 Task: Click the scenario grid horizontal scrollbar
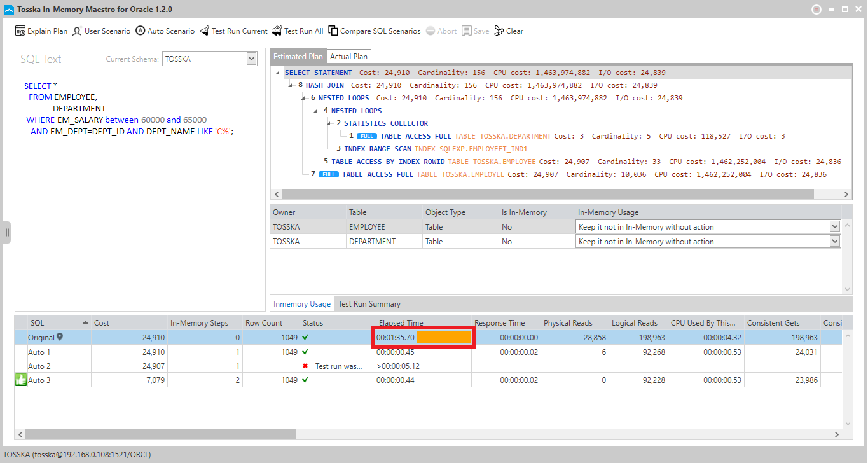click(161, 434)
